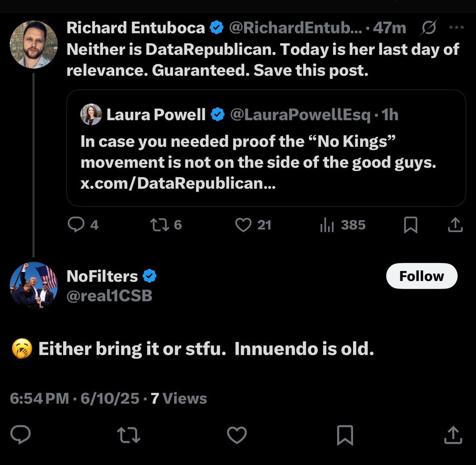Image resolution: width=476 pixels, height=465 pixels.
Task: Open Richard Entuboca's profile picture
Action: [x=34, y=44]
